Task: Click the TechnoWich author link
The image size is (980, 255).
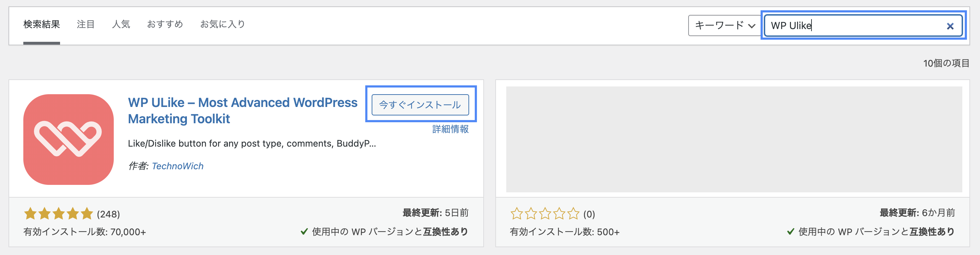Action: pos(178,166)
